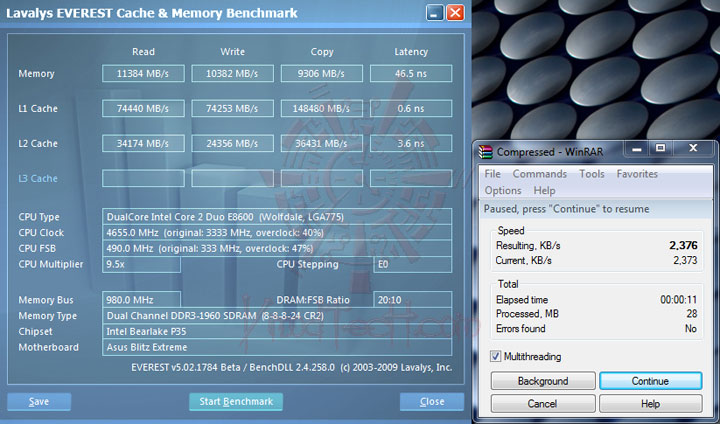The height and width of the screenshot is (424, 720).
Task: Click Start Benchmark in EVEREST
Action: pyautogui.click(x=236, y=401)
